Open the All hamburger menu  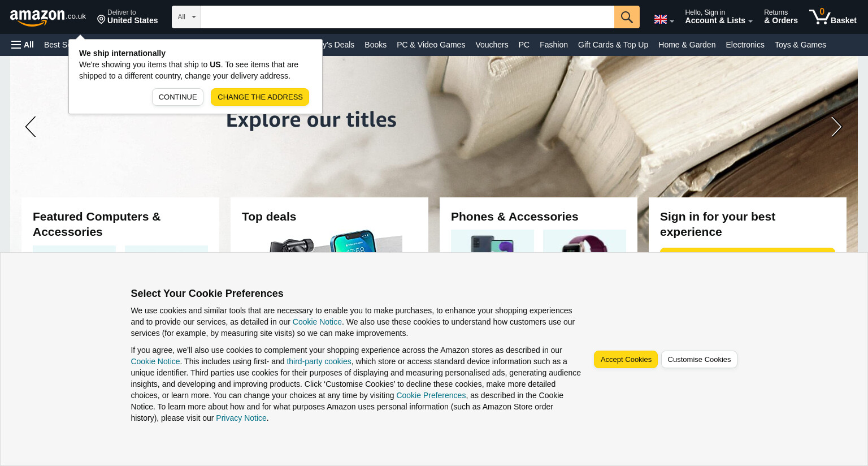click(23, 45)
